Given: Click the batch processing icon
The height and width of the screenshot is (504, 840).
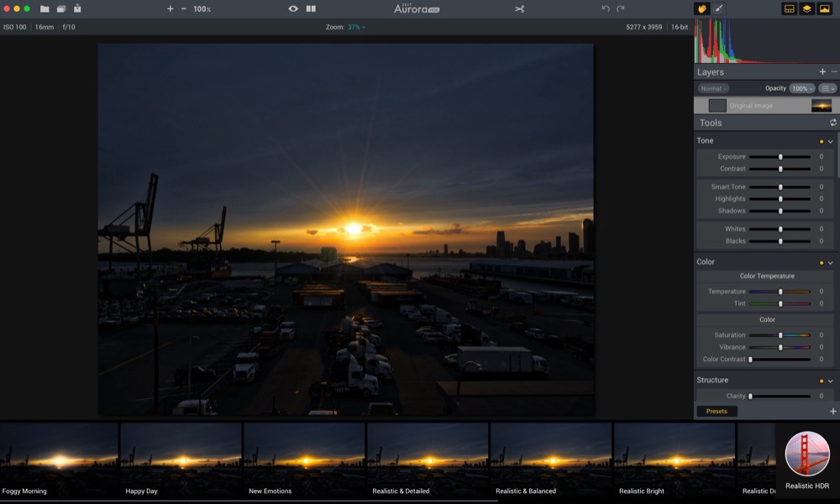Looking at the screenshot, I should 61,8.
